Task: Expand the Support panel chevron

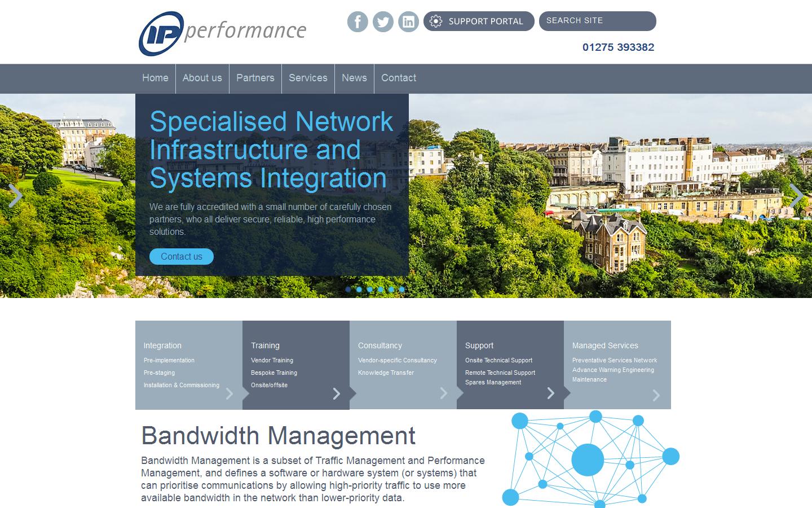Action: click(x=550, y=393)
